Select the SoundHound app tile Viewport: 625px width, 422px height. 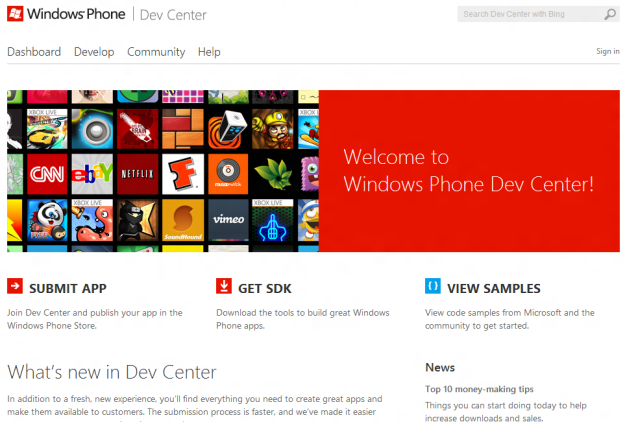183,220
